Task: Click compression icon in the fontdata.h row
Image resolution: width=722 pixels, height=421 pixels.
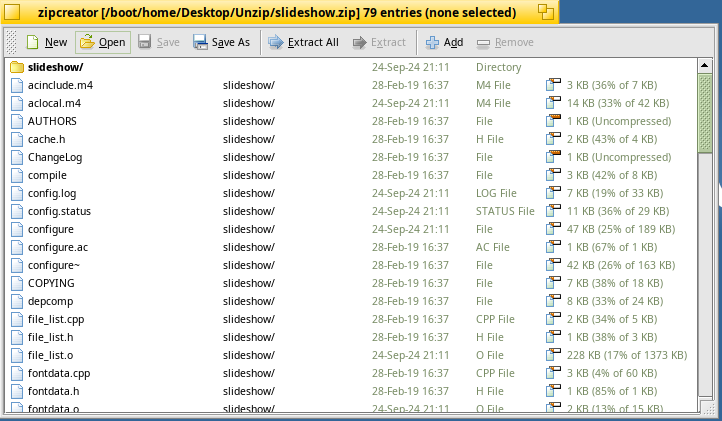Action: tap(553, 391)
